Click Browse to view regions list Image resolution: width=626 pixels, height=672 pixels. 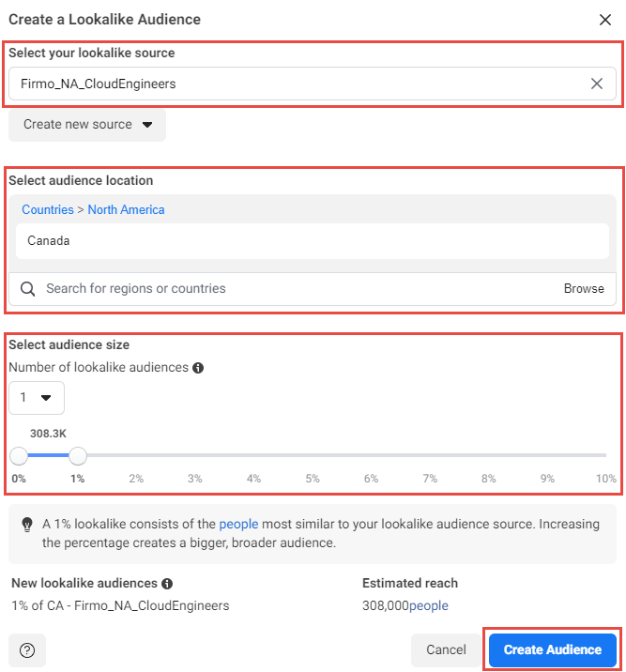pyautogui.click(x=584, y=289)
